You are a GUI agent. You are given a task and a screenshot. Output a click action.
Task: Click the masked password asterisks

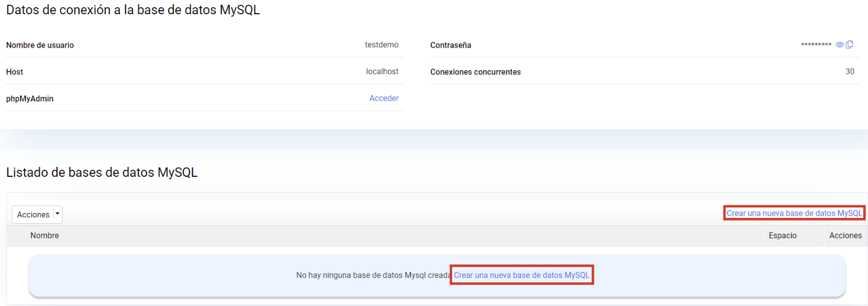click(x=816, y=45)
